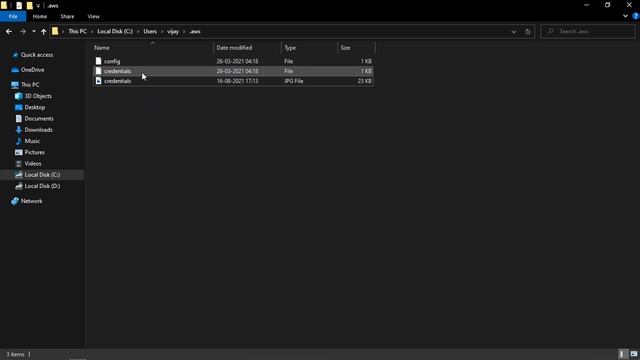Go up one folder level
640x360 pixels.
pyautogui.click(x=43, y=31)
